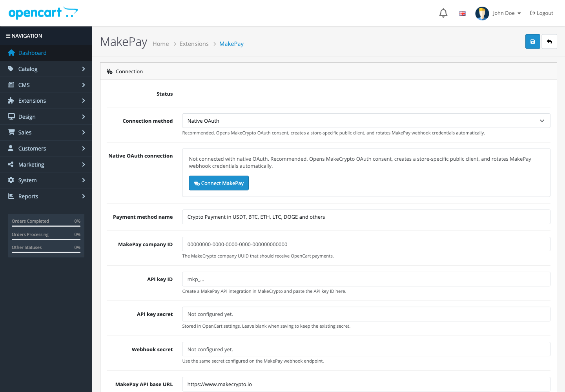This screenshot has width=565, height=392.
Task: Expand the System menu chevron
Action: tap(84, 180)
